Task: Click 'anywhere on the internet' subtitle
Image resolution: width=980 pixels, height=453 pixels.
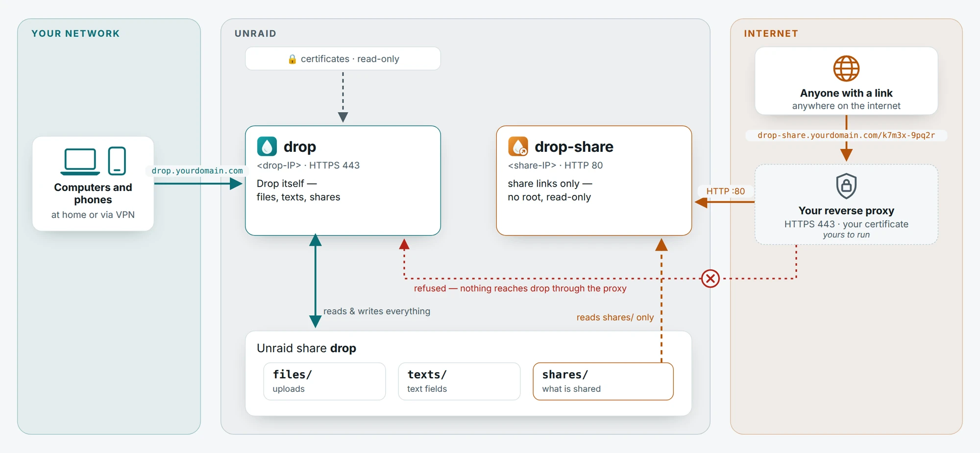Action: 846,106
